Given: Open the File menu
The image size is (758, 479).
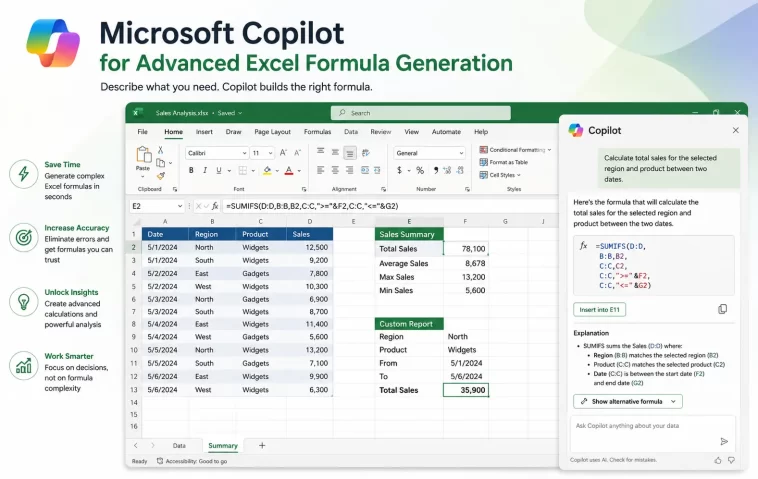Looking at the screenshot, I should click(143, 131).
